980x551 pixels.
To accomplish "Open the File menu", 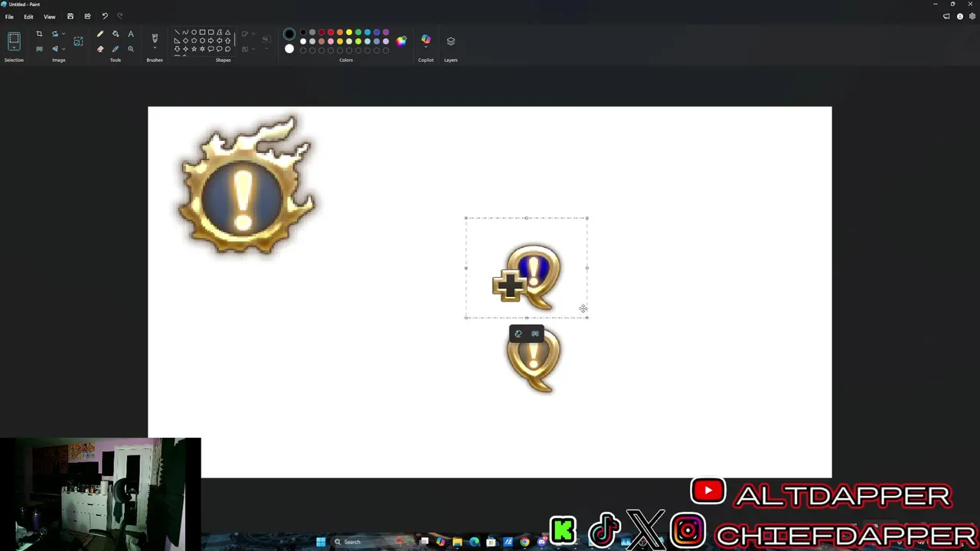I will click(9, 16).
